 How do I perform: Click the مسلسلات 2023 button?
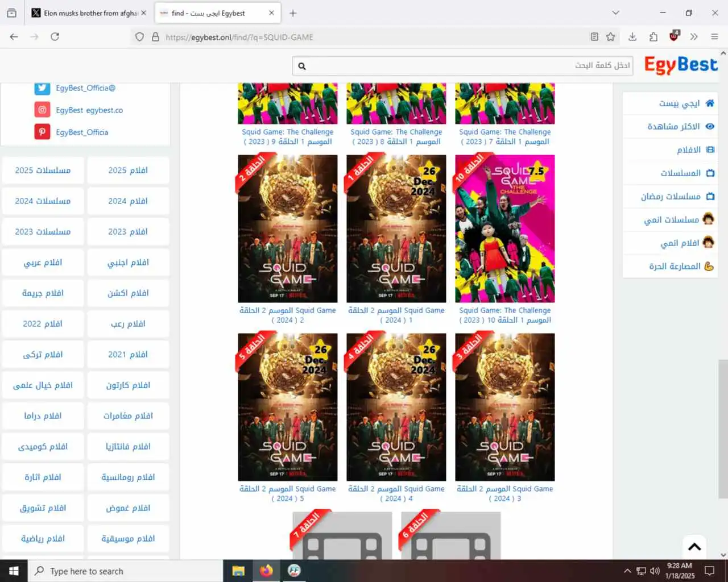43,231
